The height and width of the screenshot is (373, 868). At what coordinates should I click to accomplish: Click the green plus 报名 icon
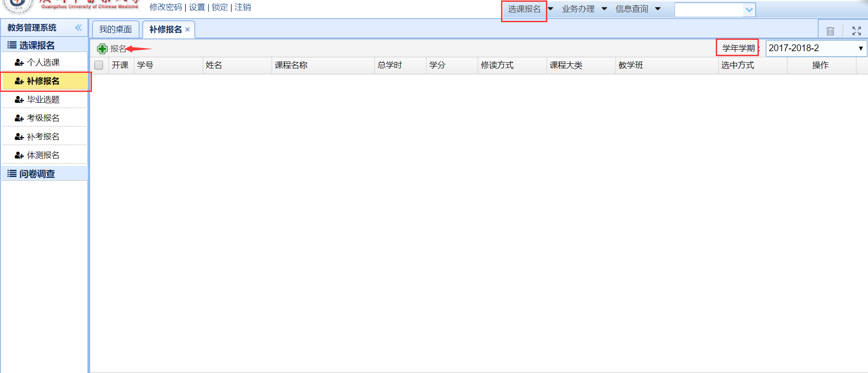tap(102, 48)
